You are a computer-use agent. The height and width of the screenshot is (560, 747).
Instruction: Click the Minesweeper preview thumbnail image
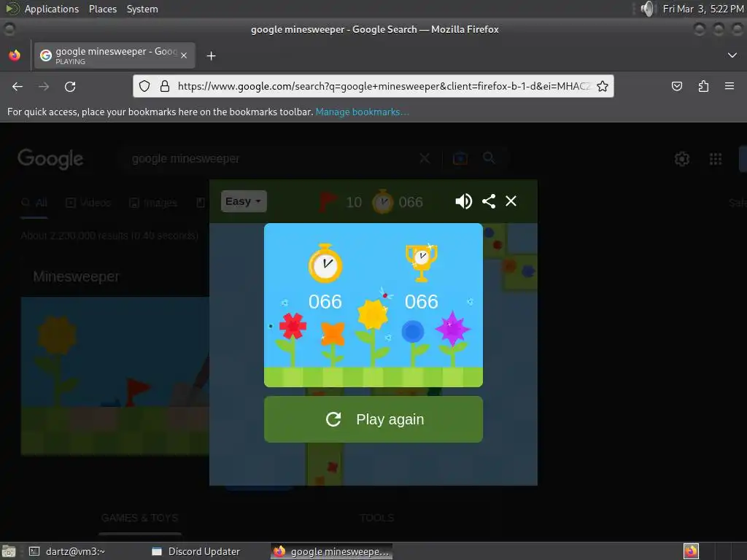coord(115,376)
